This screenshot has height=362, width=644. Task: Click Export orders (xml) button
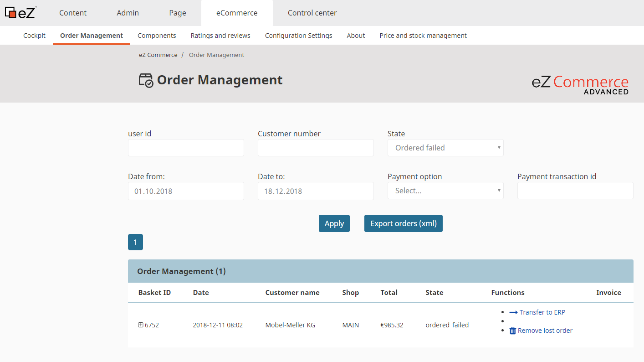404,223
